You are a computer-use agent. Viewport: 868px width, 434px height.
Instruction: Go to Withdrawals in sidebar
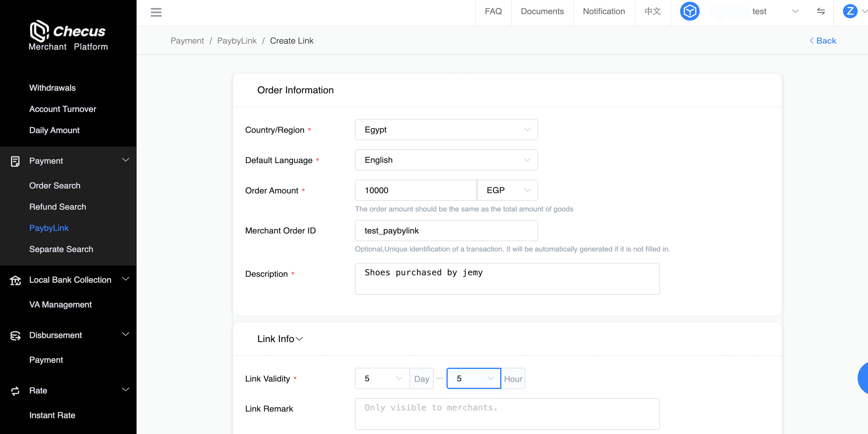[x=52, y=88]
